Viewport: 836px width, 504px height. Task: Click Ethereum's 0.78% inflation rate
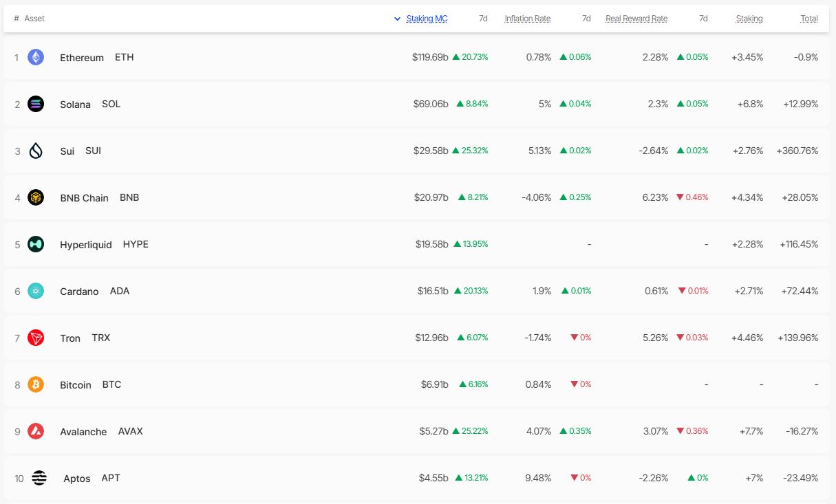(539, 57)
